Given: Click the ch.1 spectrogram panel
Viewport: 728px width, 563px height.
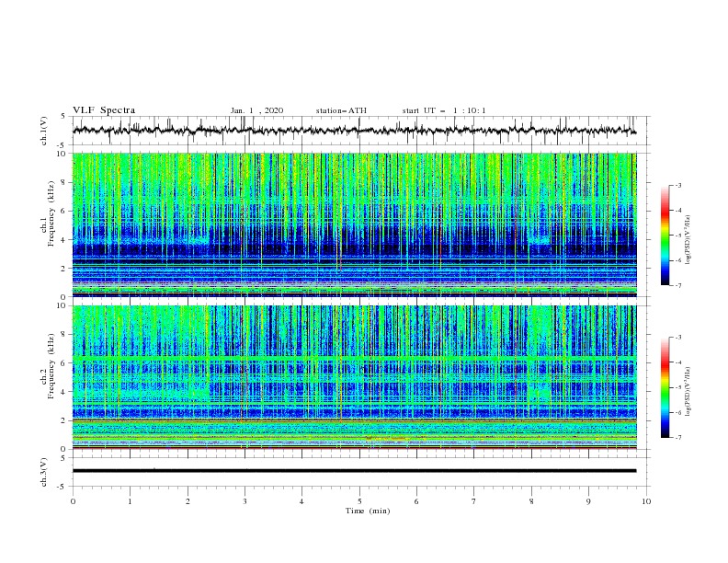Looking at the screenshot, I should (x=354, y=224).
